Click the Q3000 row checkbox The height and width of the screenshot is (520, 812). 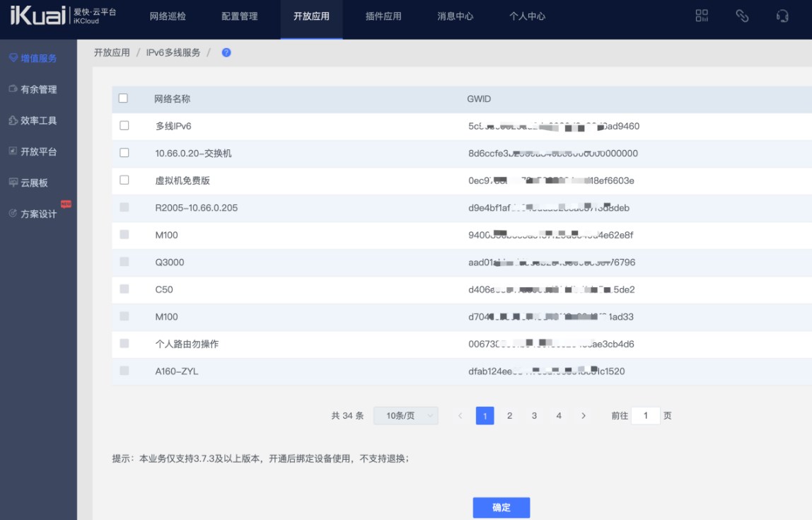[x=124, y=262]
